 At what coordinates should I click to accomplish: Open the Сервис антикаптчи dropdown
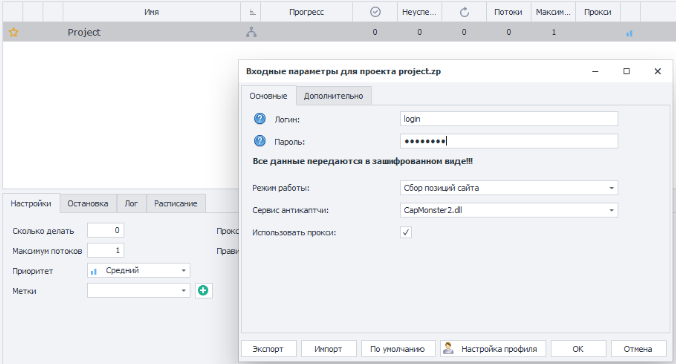pyautogui.click(x=509, y=210)
